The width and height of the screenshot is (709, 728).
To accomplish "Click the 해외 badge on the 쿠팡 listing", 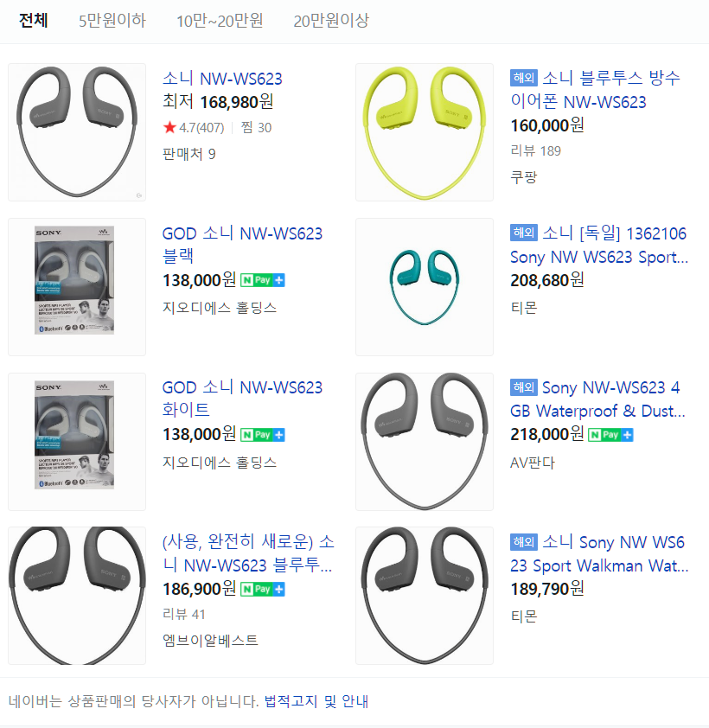I will tap(524, 78).
